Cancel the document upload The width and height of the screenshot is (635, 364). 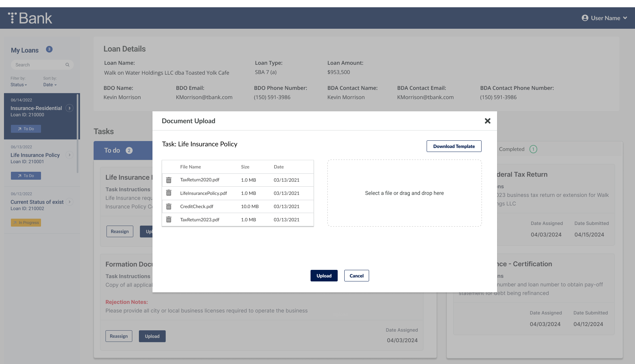point(356,276)
